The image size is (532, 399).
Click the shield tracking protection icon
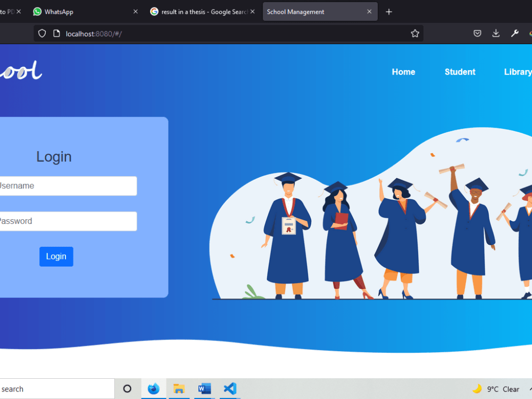[41, 34]
